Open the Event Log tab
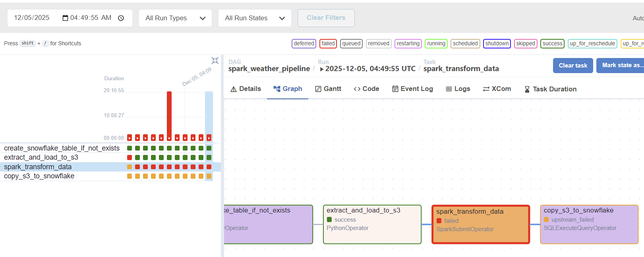Screen dimensions: 644x257 (x=412, y=89)
